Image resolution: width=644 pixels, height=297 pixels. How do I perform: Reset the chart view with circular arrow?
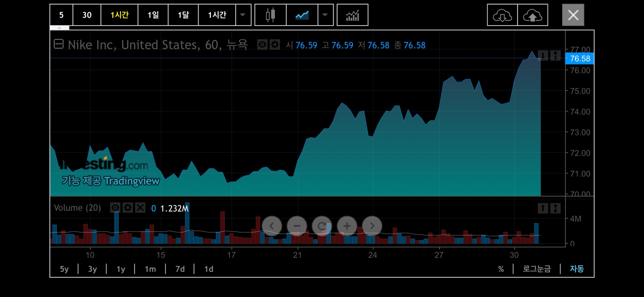[x=322, y=226]
